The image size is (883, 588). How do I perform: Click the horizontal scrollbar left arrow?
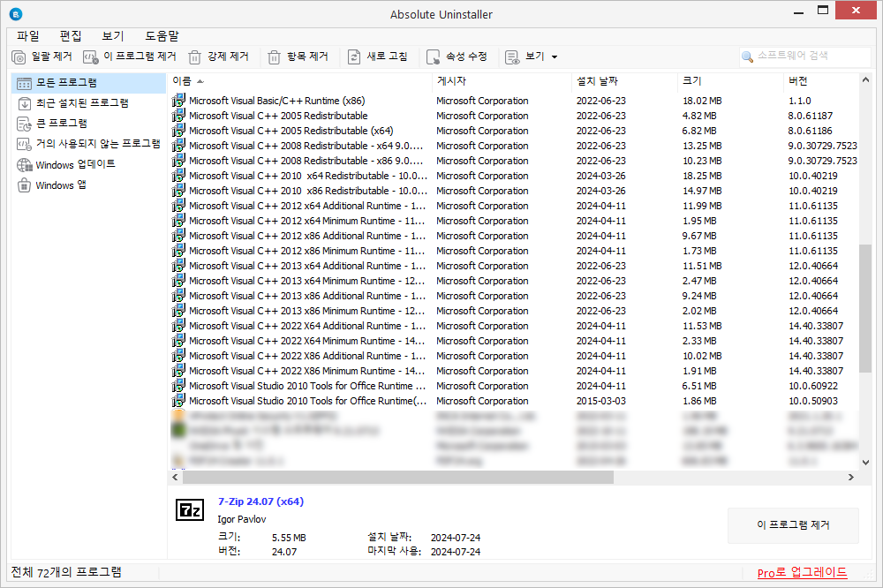tap(175, 478)
